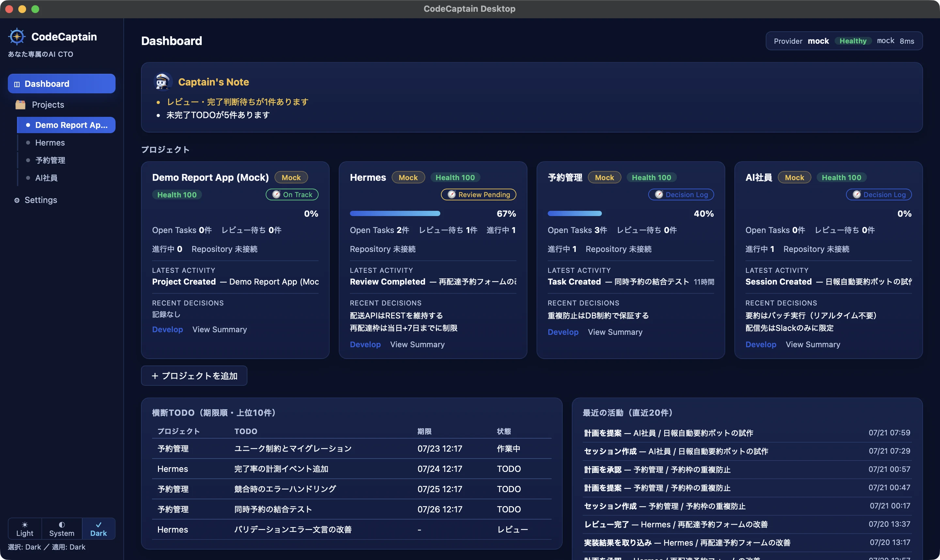Click the checkmark icon above Dark
Image resolution: width=940 pixels, height=560 pixels.
(x=99, y=524)
